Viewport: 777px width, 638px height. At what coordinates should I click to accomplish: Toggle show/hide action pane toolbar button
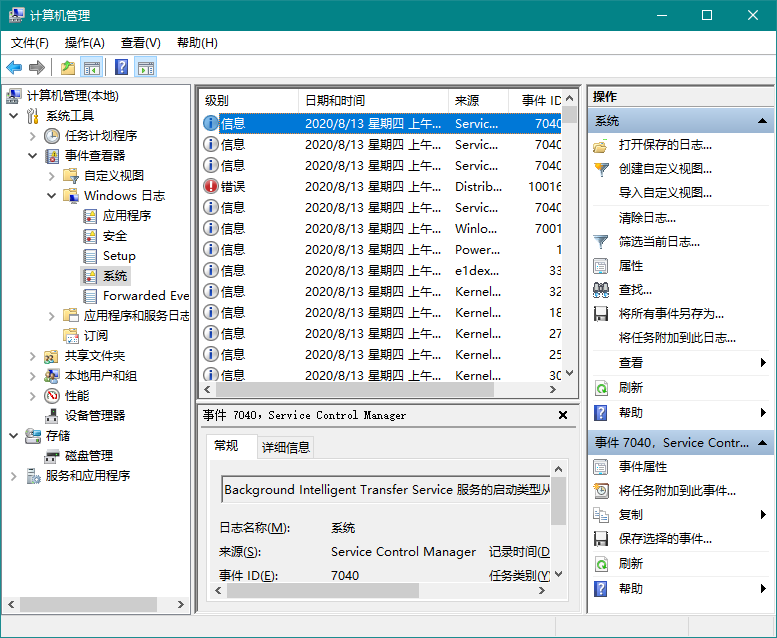[146, 68]
